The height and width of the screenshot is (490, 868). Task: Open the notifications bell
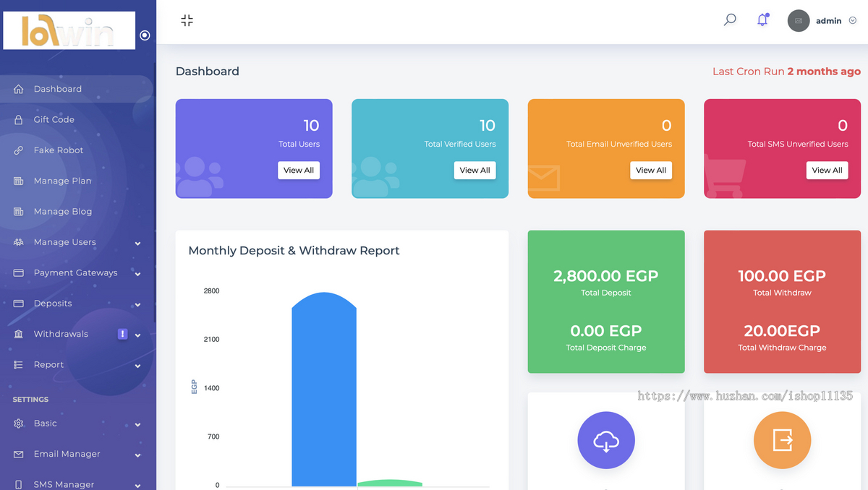tap(762, 20)
